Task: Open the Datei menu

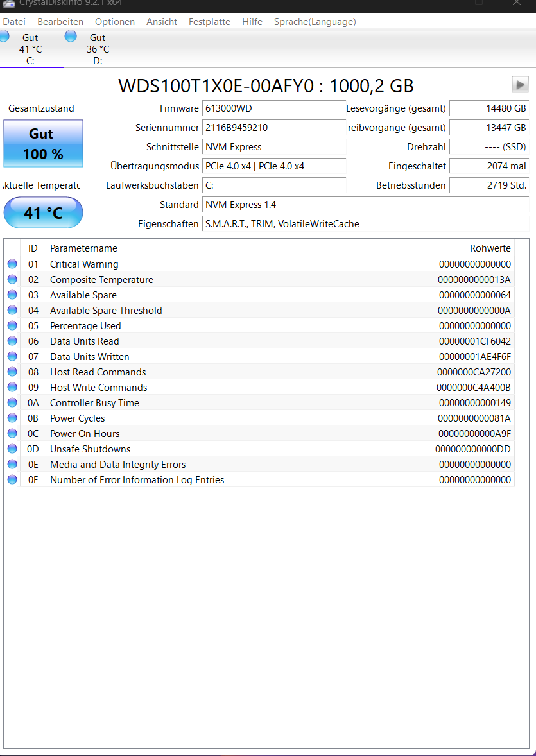Action: coord(14,22)
